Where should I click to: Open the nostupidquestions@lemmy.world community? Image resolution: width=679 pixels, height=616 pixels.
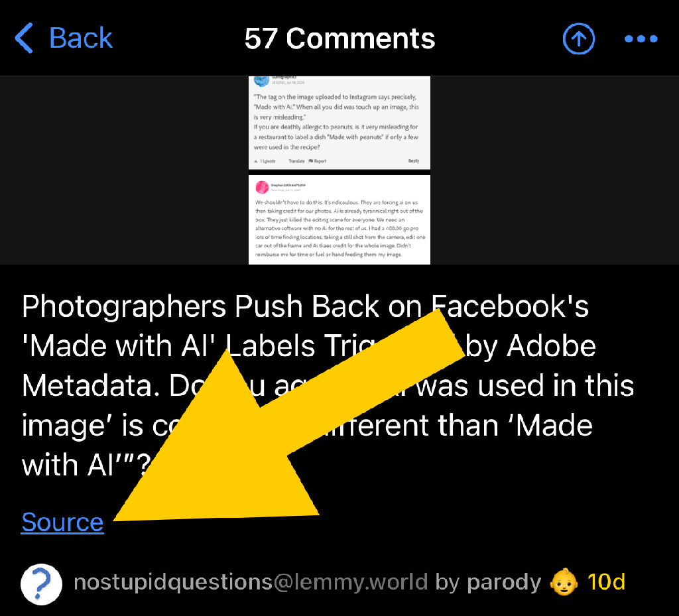[251, 582]
